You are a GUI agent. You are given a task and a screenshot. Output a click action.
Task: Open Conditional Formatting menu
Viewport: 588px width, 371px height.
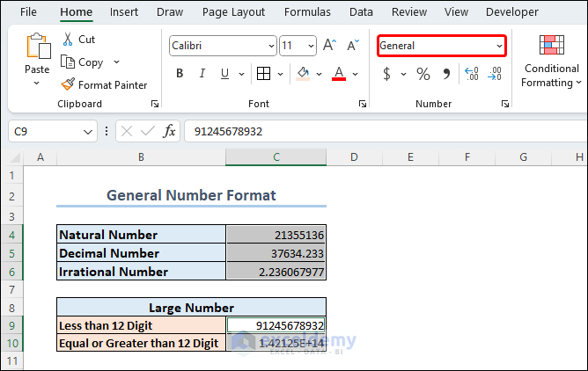point(551,62)
